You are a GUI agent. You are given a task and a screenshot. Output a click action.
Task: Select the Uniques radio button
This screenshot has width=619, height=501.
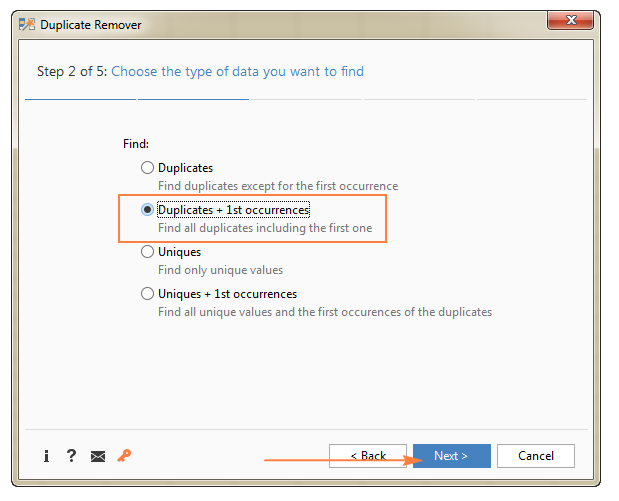point(148,252)
